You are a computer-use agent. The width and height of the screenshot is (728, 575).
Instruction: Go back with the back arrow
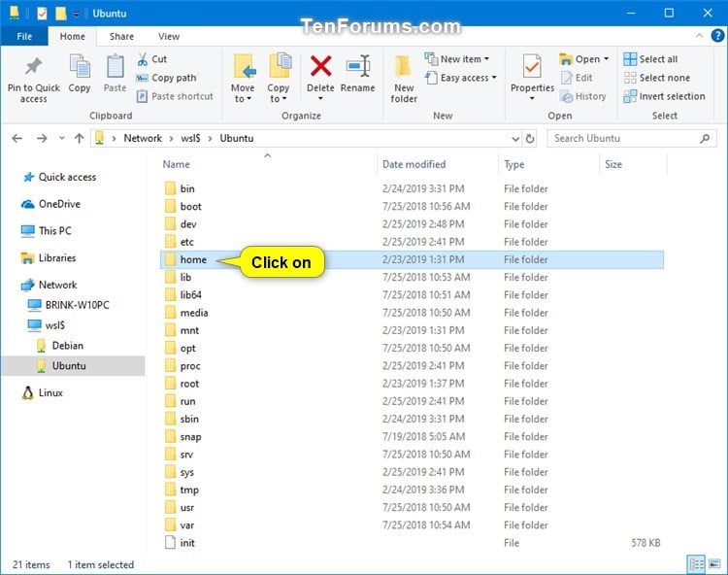pos(17,138)
